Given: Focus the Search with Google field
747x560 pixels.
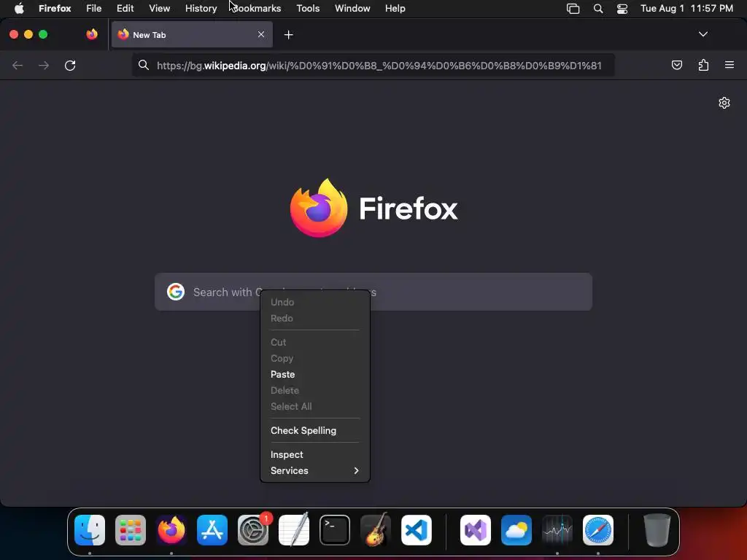Looking at the screenshot, I should click(373, 292).
